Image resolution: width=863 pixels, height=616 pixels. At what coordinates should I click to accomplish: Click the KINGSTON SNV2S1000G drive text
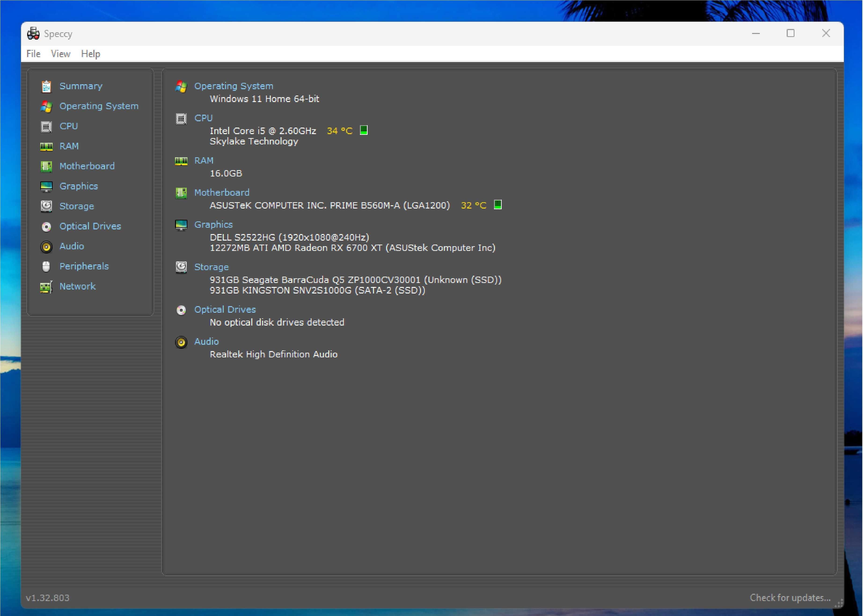[x=317, y=290]
